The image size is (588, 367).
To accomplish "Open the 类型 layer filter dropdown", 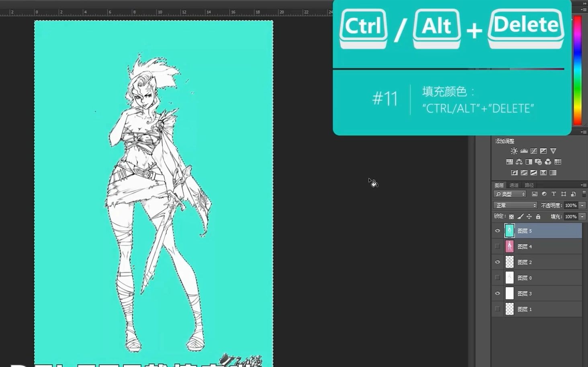I will pyautogui.click(x=510, y=194).
